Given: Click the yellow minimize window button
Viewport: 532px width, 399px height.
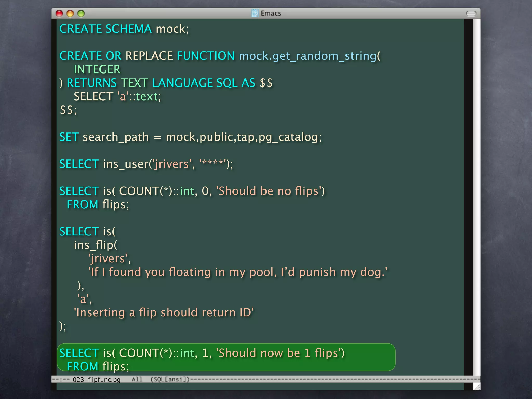Looking at the screenshot, I should (70, 14).
